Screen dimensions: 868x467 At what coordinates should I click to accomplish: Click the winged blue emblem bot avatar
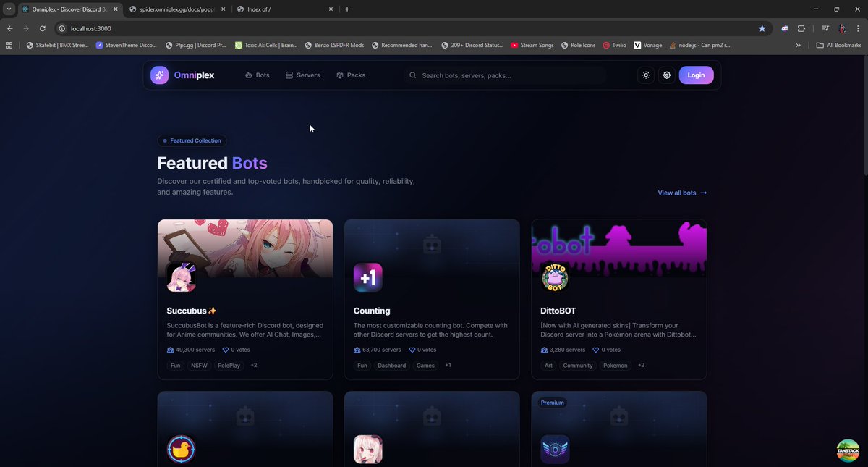555,449
